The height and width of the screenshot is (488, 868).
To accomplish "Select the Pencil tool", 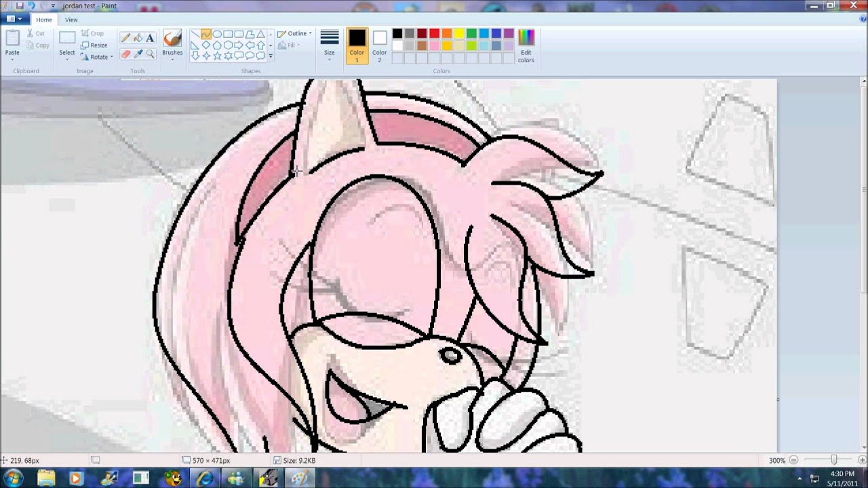I will 126,38.
